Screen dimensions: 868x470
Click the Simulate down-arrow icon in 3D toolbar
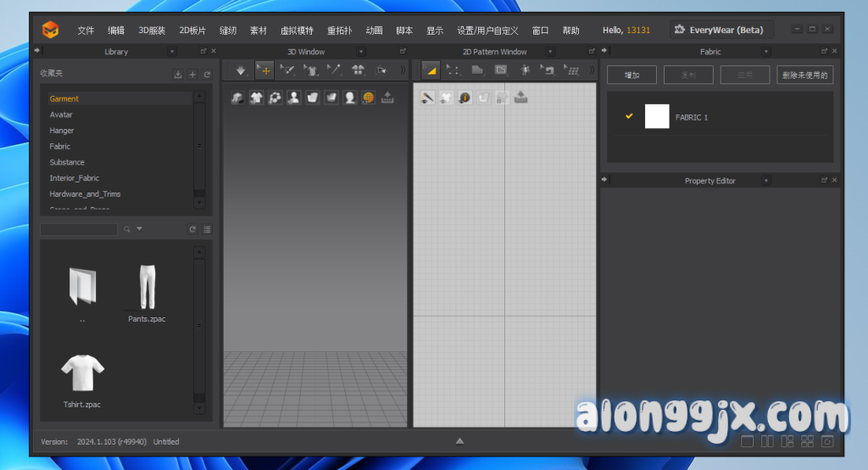tap(241, 70)
